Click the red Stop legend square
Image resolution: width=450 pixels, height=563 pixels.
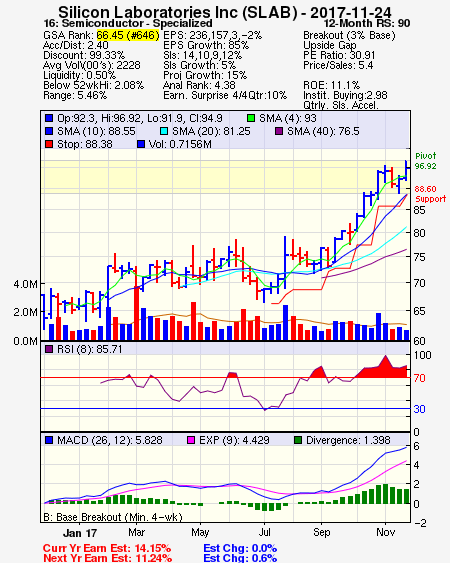[x=49, y=144]
